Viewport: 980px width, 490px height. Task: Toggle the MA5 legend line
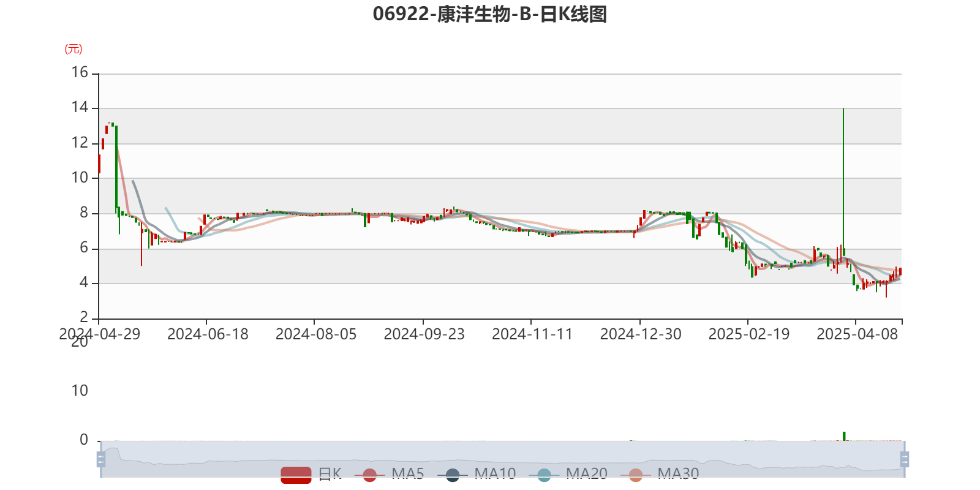[389, 474]
